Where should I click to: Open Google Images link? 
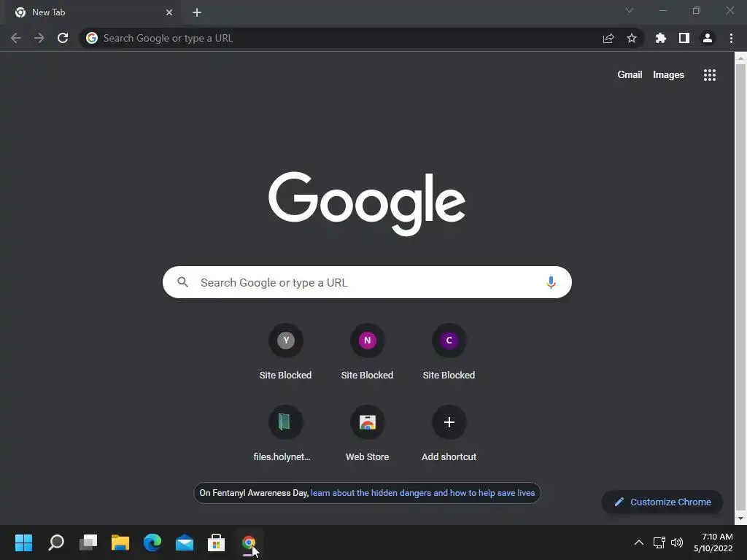(668, 75)
